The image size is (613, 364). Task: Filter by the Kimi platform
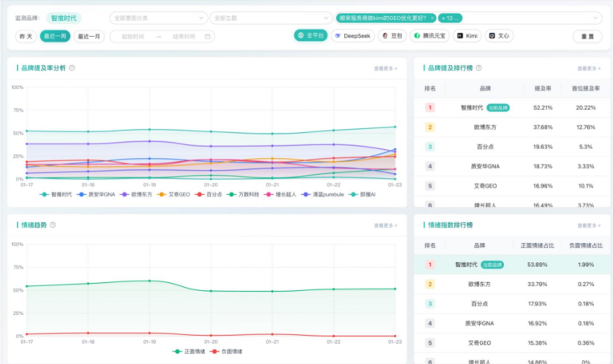pos(468,36)
